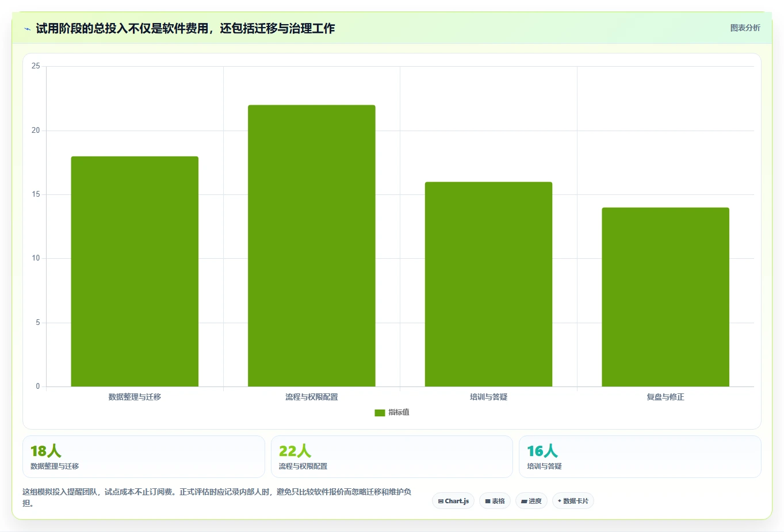Click the card title about 试用阶段的总投入
Image resolution: width=784 pixels, height=532 pixels.
(x=185, y=29)
